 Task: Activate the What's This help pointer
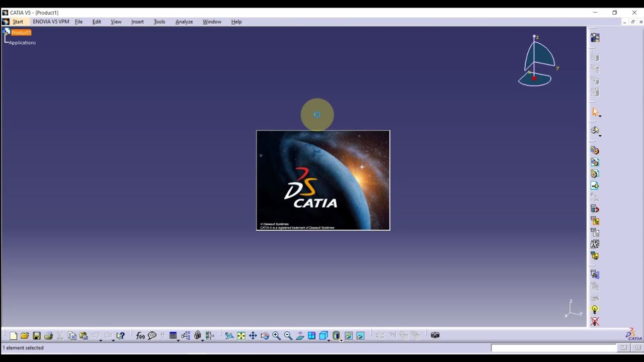click(x=121, y=336)
